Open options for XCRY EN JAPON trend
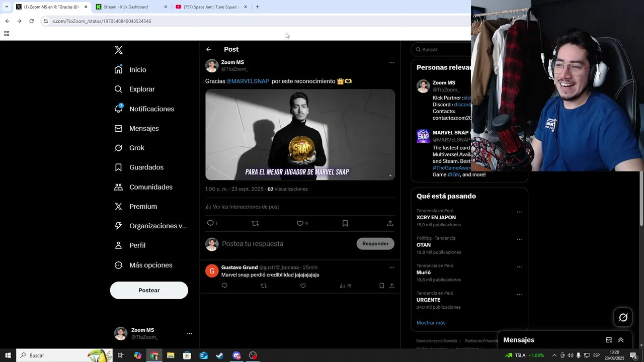 pyautogui.click(x=519, y=212)
